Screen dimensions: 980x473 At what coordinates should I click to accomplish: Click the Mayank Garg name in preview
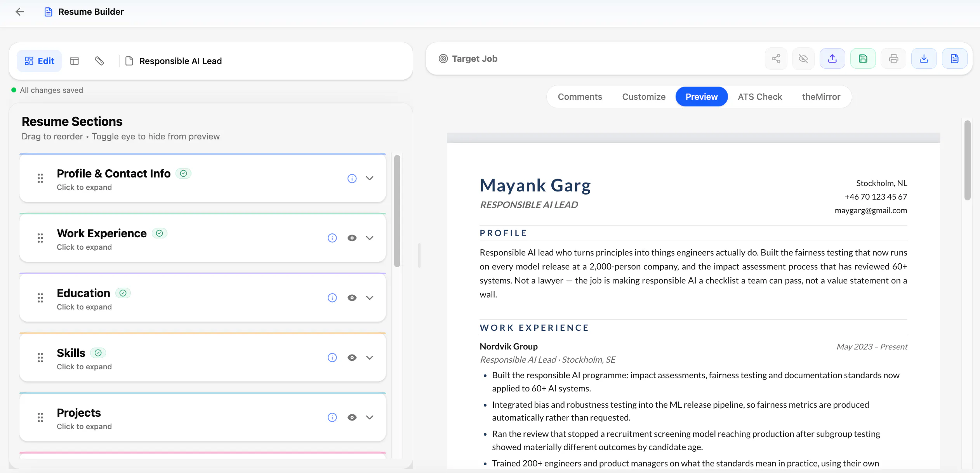[x=535, y=185]
